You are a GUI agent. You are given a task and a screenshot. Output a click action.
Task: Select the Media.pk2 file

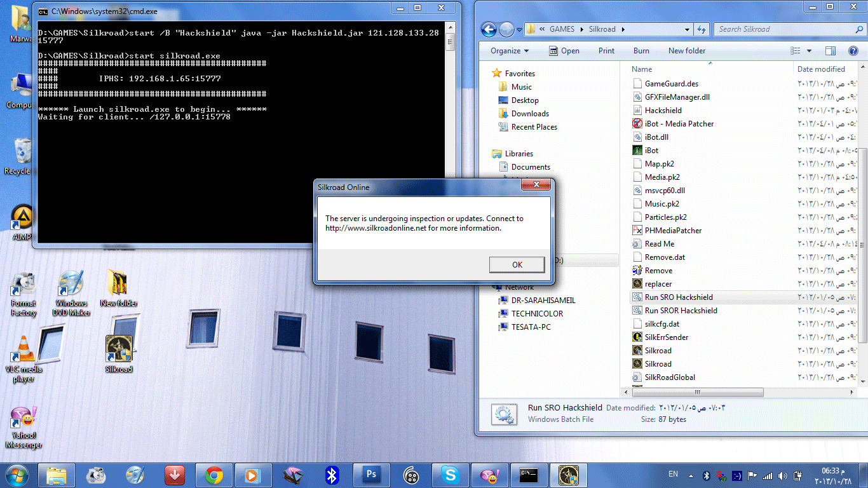click(657, 177)
